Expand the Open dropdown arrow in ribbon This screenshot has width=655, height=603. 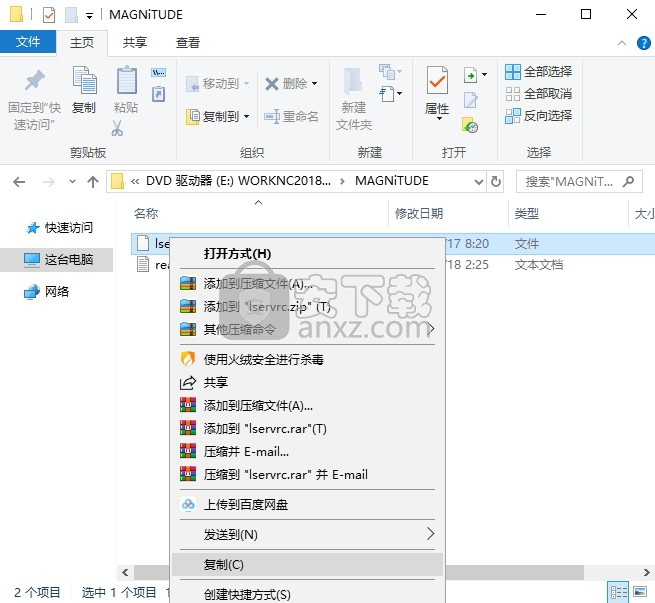pyautogui.click(x=485, y=75)
